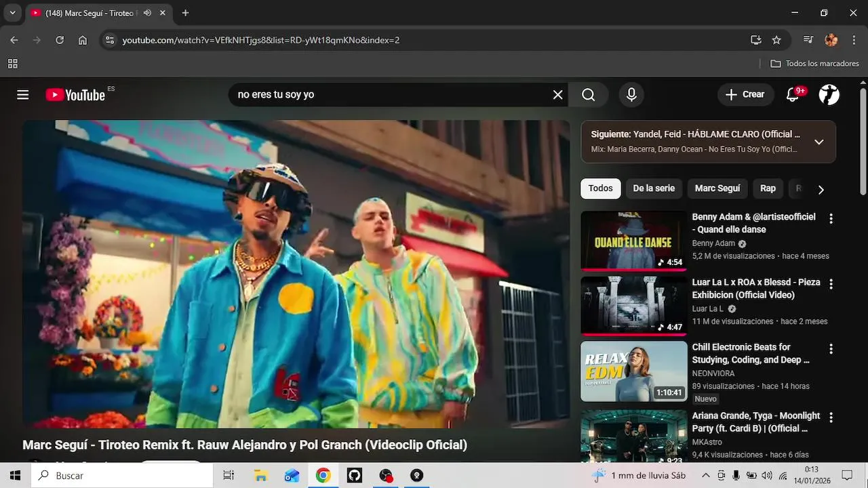Open volume control in system tray

pyautogui.click(x=767, y=476)
